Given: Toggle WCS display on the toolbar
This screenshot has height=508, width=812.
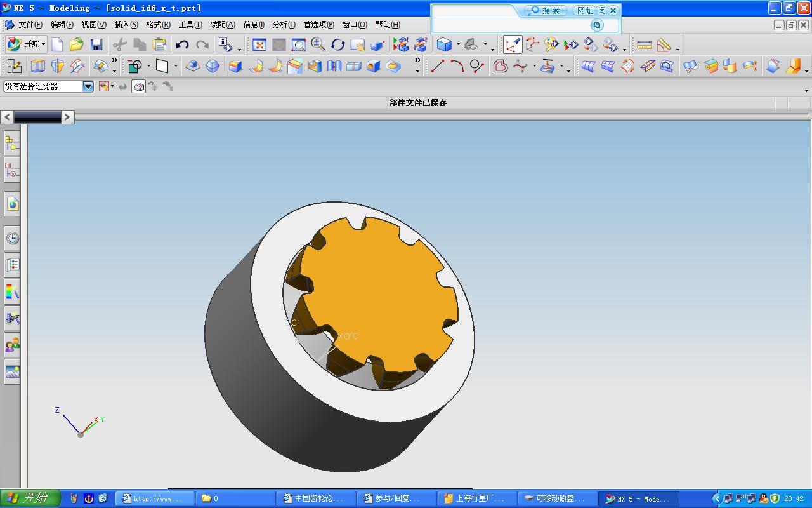Looking at the screenshot, I should point(513,44).
